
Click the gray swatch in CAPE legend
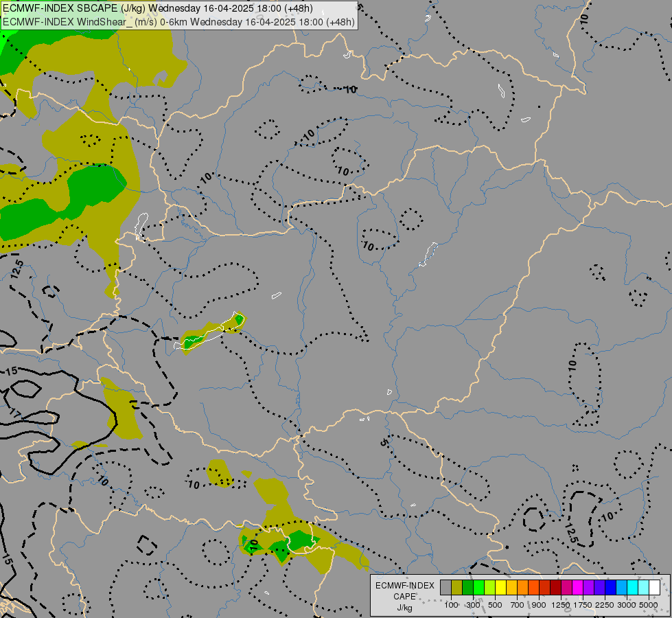pos(445,587)
